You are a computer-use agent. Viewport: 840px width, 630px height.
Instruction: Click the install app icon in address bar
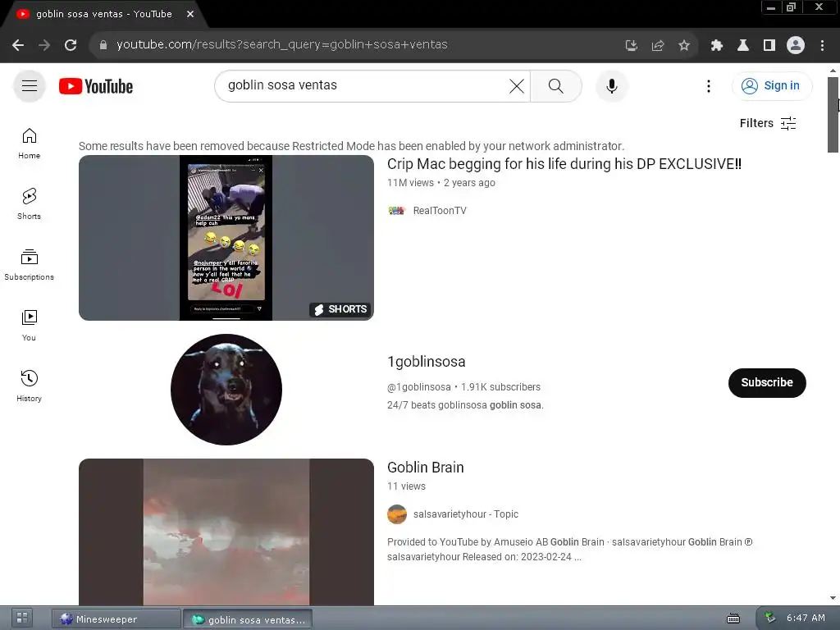tap(631, 45)
